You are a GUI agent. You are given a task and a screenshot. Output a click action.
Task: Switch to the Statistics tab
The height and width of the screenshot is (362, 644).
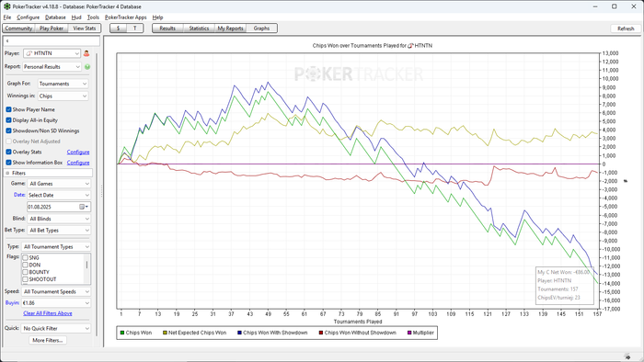point(199,28)
